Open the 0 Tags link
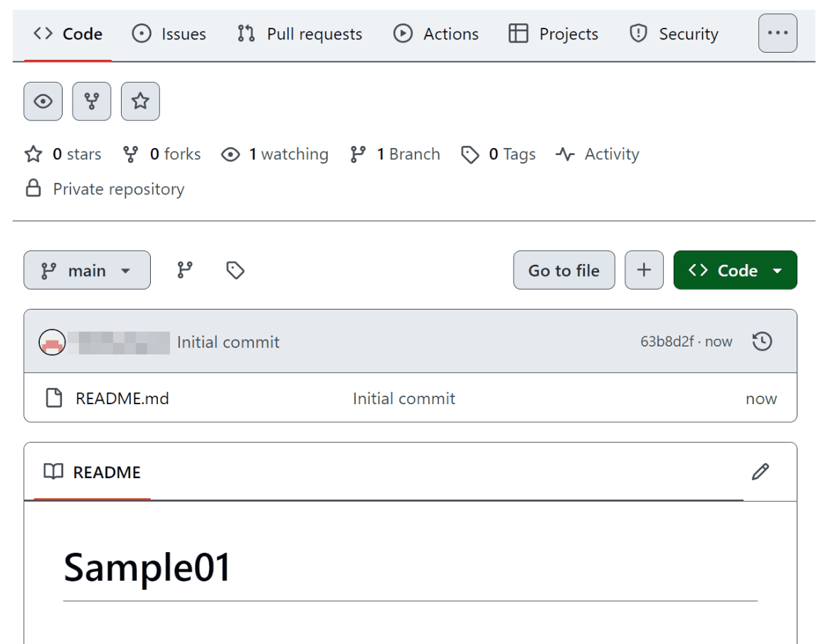This screenshot has height=644, width=833. click(499, 154)
